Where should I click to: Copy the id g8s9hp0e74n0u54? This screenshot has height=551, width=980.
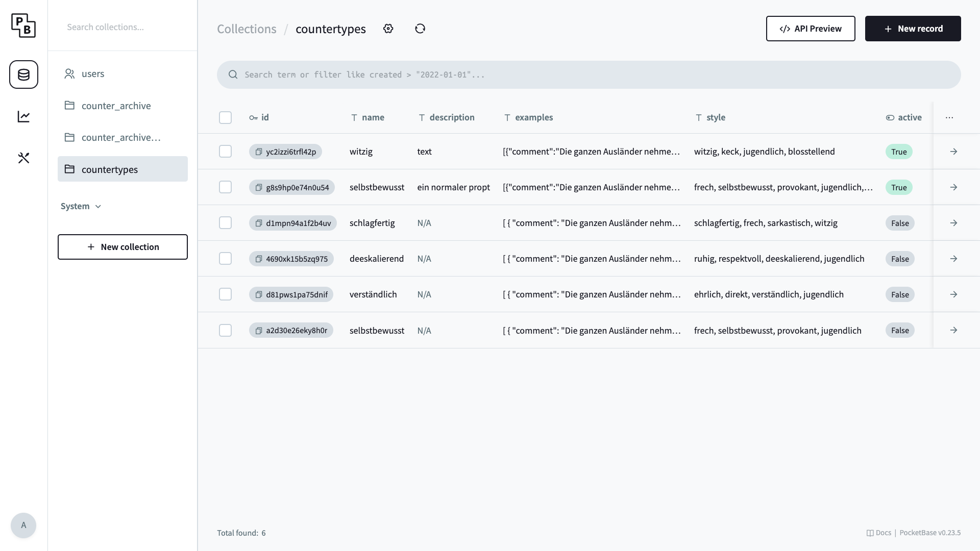tap(259, 187)
